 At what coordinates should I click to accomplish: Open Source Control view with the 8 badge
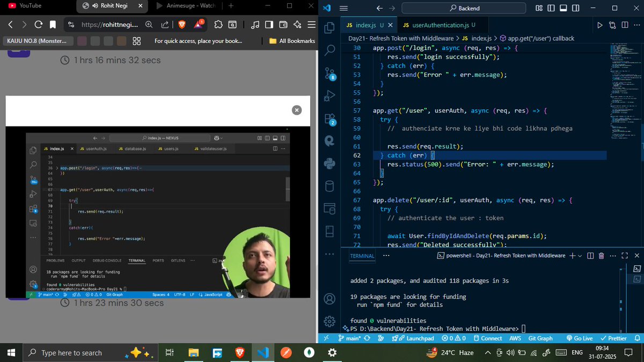click(x=330, y=73)
